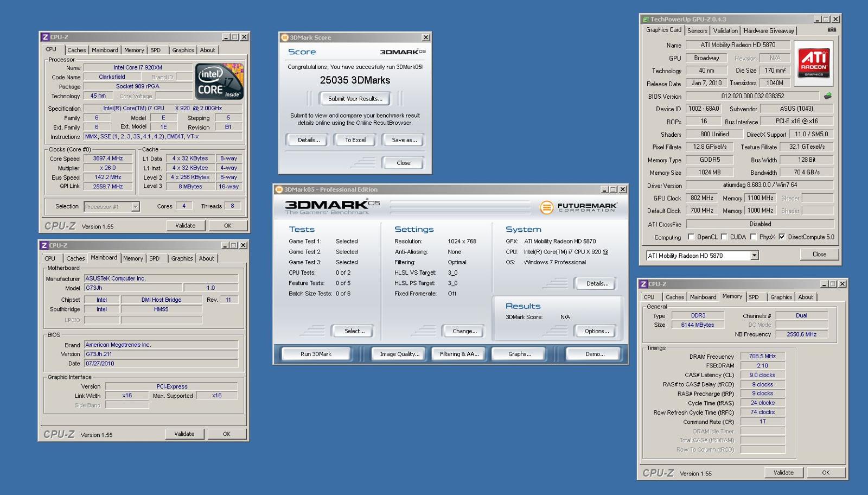Viewport: 868px width, 495px height.
Task: Click Options button under Results
Action: tap(597, 331)
